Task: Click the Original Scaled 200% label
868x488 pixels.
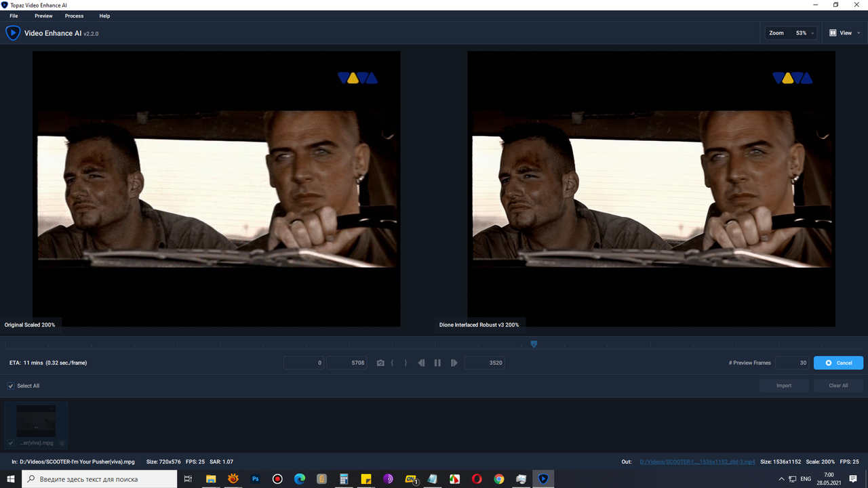Action: [30, 325]
